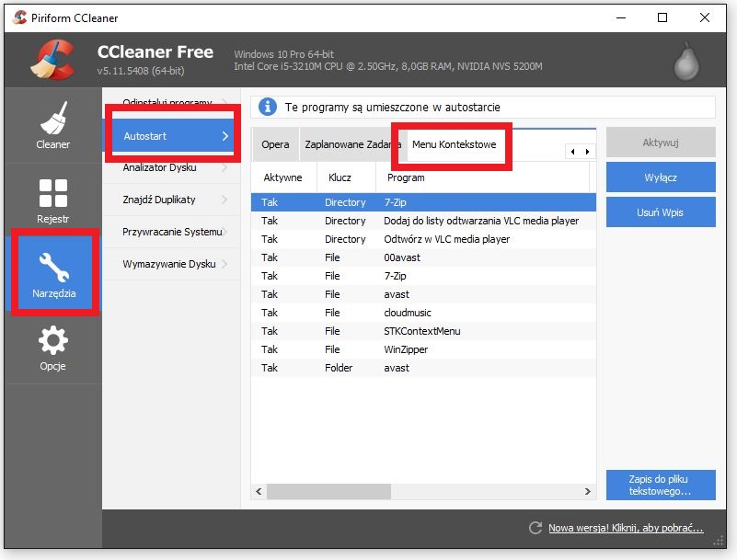Screen dimensions: 737x560
Task: Select the File avast row
Action: (423, 294)
